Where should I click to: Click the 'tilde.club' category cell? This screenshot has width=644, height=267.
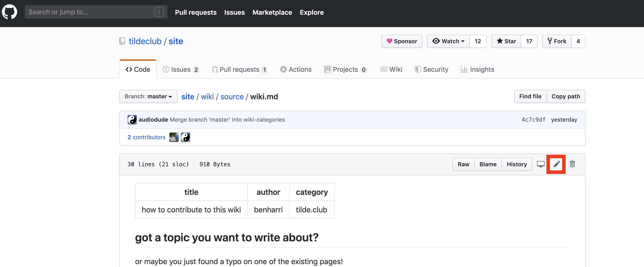312,210
